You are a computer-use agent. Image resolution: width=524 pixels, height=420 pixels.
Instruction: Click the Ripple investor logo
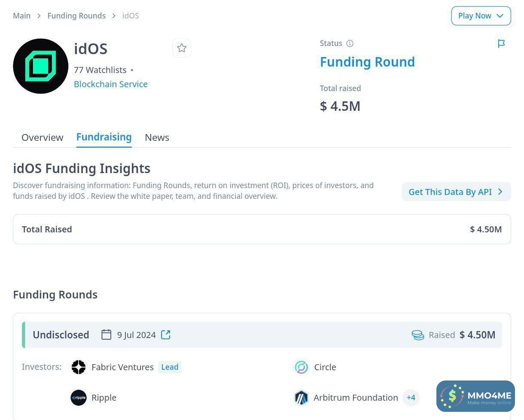(x=79, y=398)
